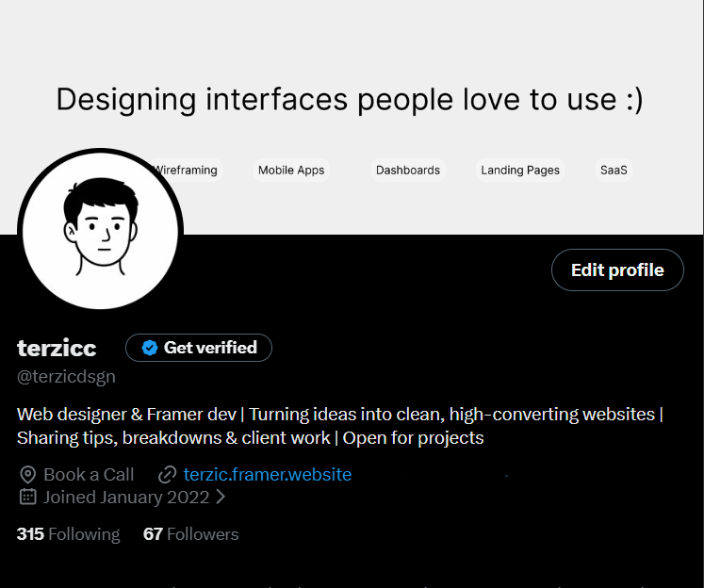Click the location pin icon

point(28,474)
